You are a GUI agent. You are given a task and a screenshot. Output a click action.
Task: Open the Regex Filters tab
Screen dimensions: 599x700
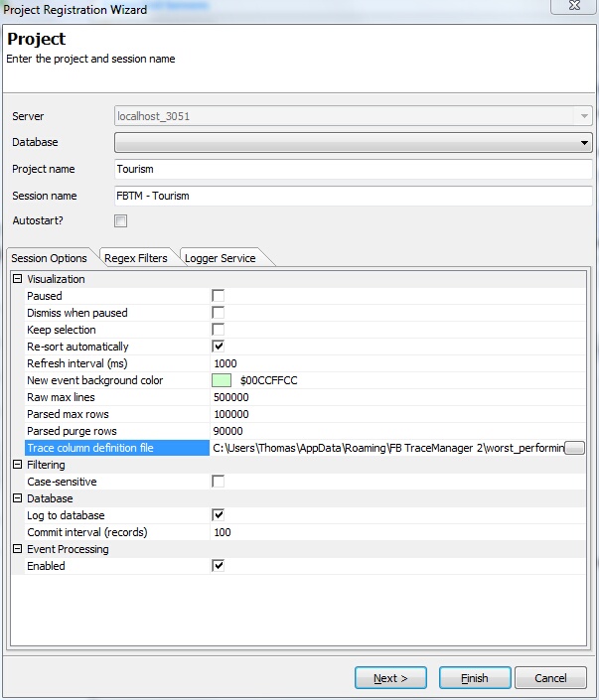tap(136, 258)
